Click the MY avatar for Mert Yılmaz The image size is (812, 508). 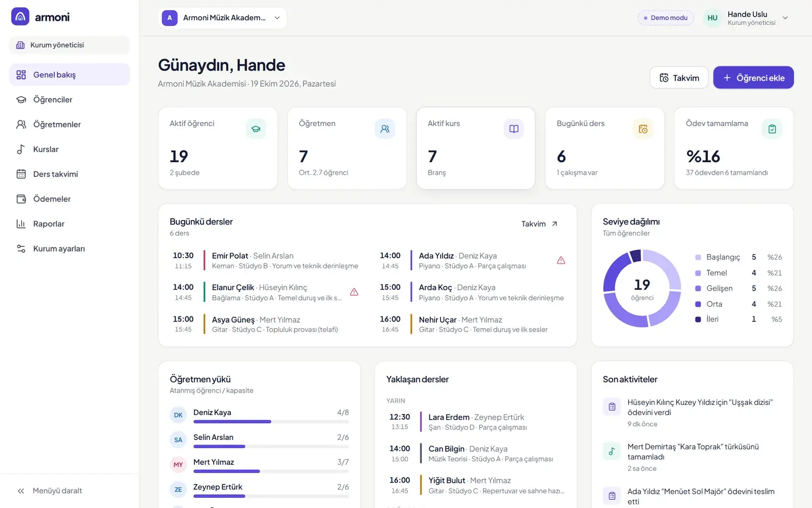[178, 465]
